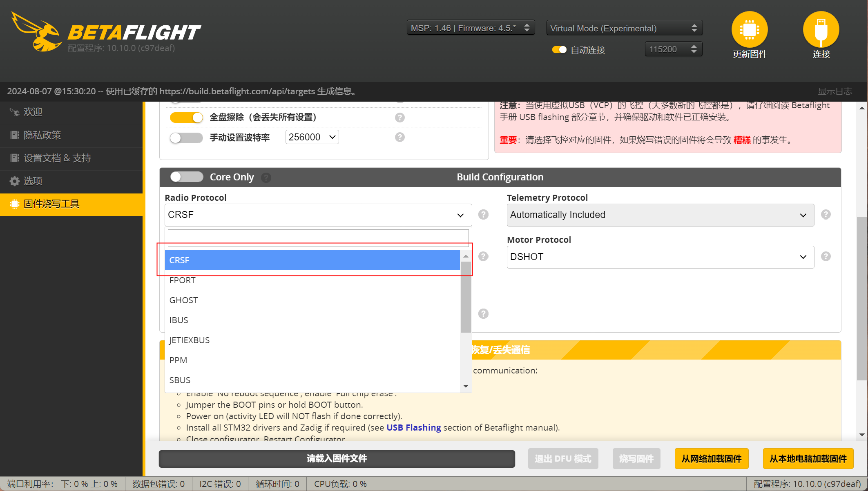
Task: Open the Privacy Policy (隐私政策) tab
Action: 71,135
